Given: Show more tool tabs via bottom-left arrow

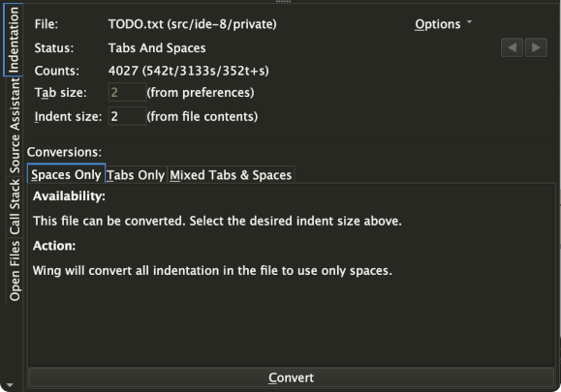Looking at the screenshot, I should point(10,385).
